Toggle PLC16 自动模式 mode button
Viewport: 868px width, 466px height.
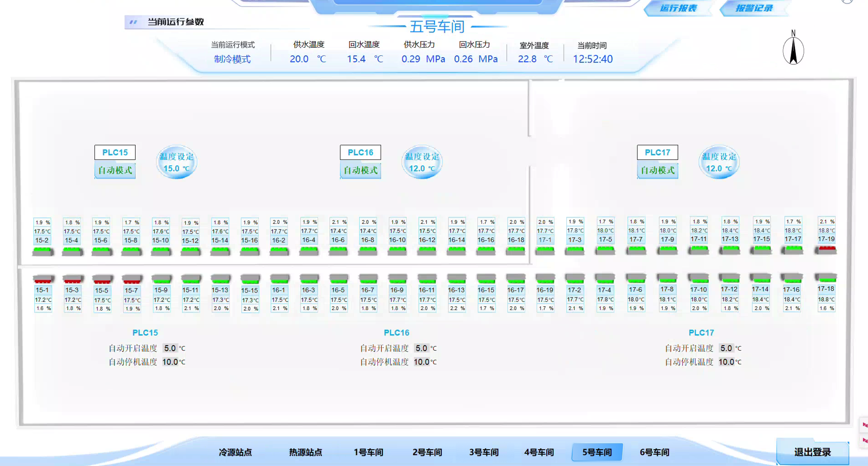[x=360, y=170]
